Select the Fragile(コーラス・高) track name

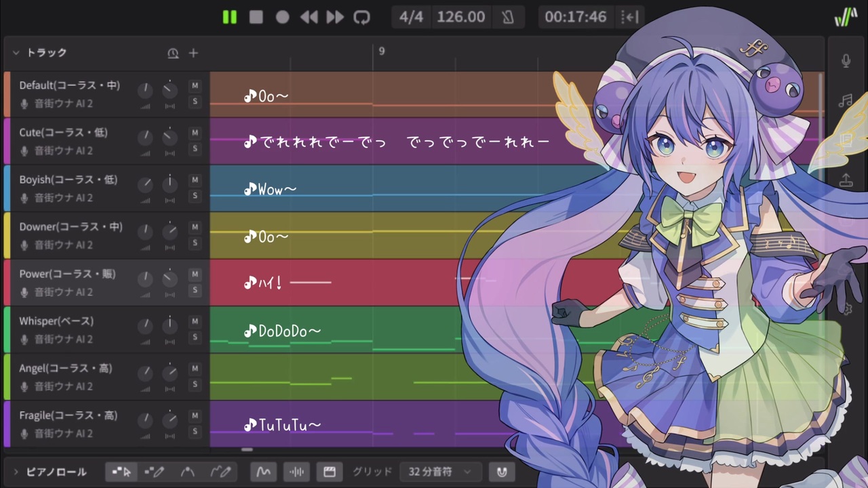[68, 415]
